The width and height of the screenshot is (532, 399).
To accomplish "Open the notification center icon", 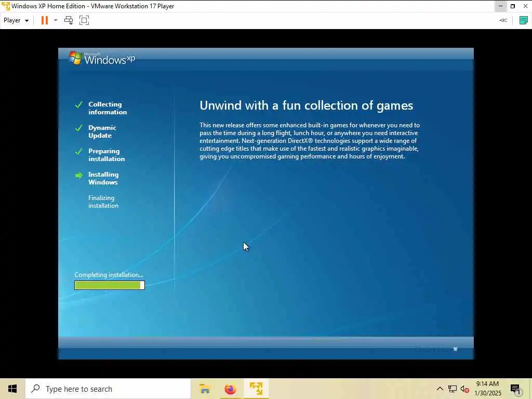I will coord(515,389).
